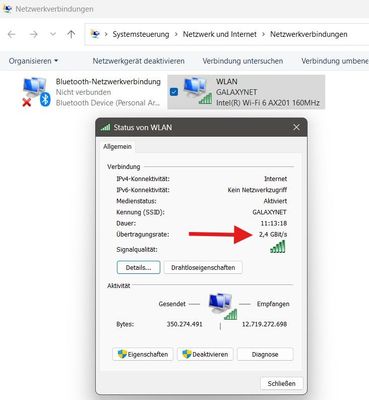
Task: Start the Diagnose button
Action: pos(265,354)
